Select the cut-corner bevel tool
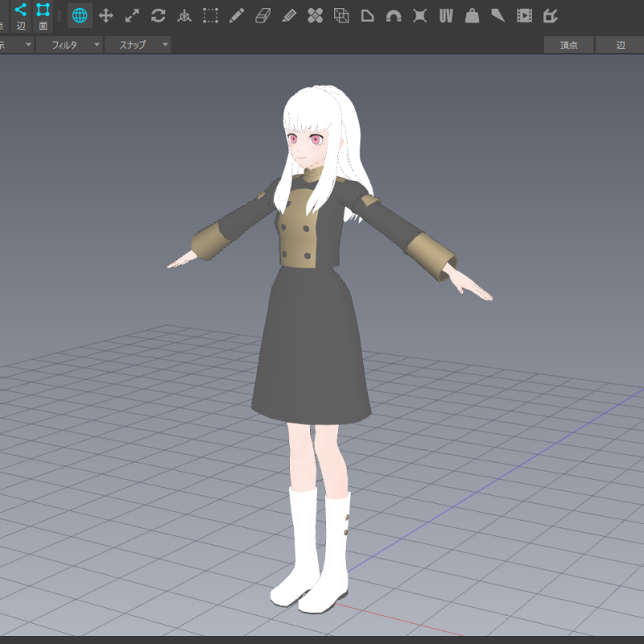 pyautogui.click(x=368, y=16)
